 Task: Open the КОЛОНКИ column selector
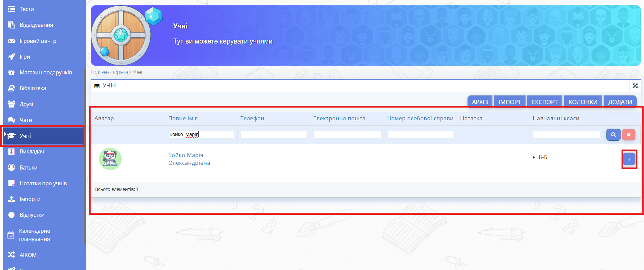583,102
